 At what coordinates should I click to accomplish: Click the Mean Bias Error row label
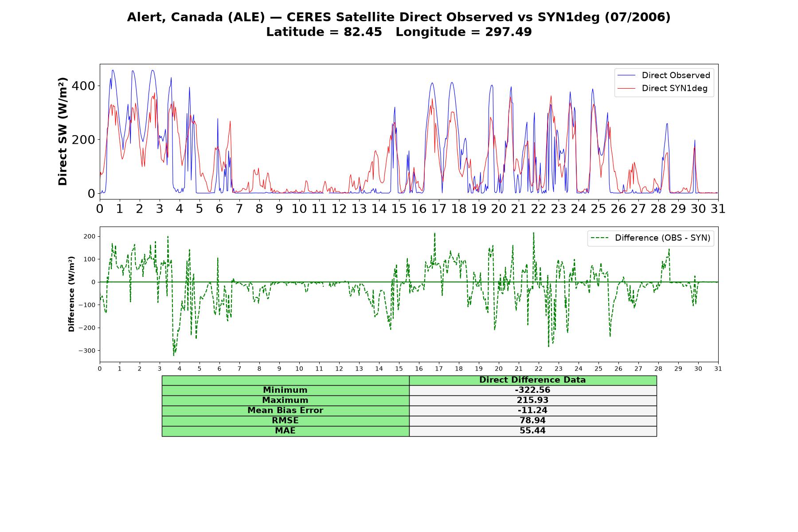click(286, 411)
